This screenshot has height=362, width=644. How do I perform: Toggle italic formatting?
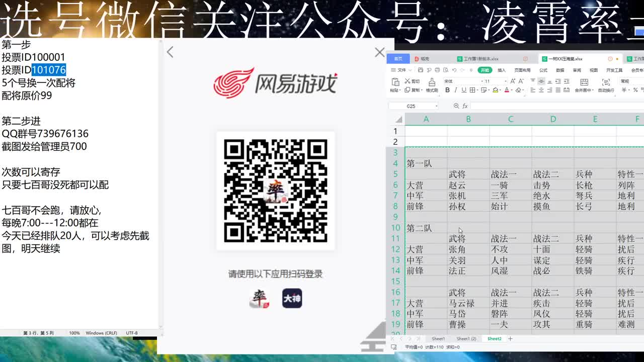[x=455, y=90]
